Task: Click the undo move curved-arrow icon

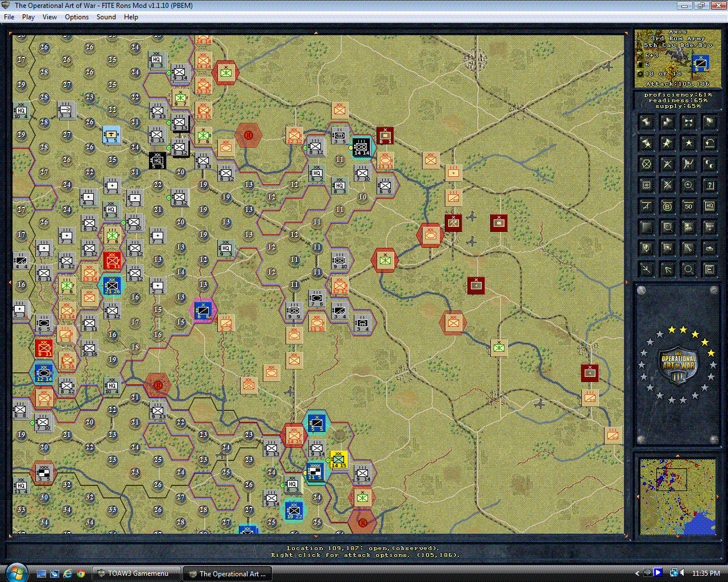Action: 710,143
